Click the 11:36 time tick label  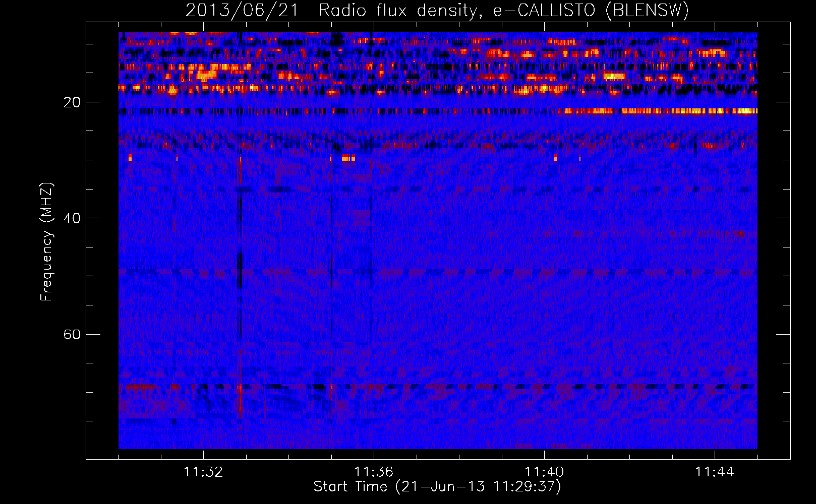coord(374,472)
